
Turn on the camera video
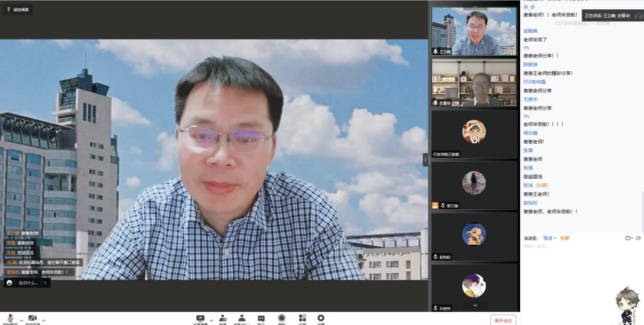(x=32, y=318)
